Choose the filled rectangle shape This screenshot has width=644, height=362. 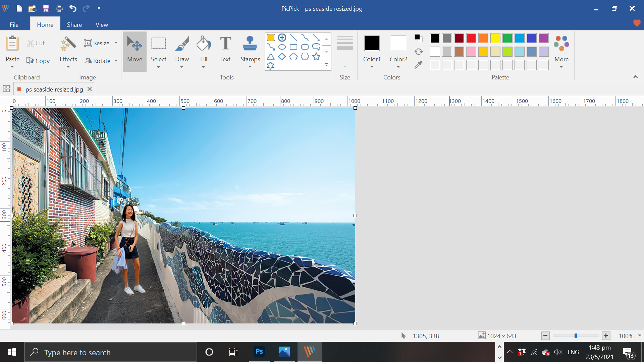tap(271, 38)
